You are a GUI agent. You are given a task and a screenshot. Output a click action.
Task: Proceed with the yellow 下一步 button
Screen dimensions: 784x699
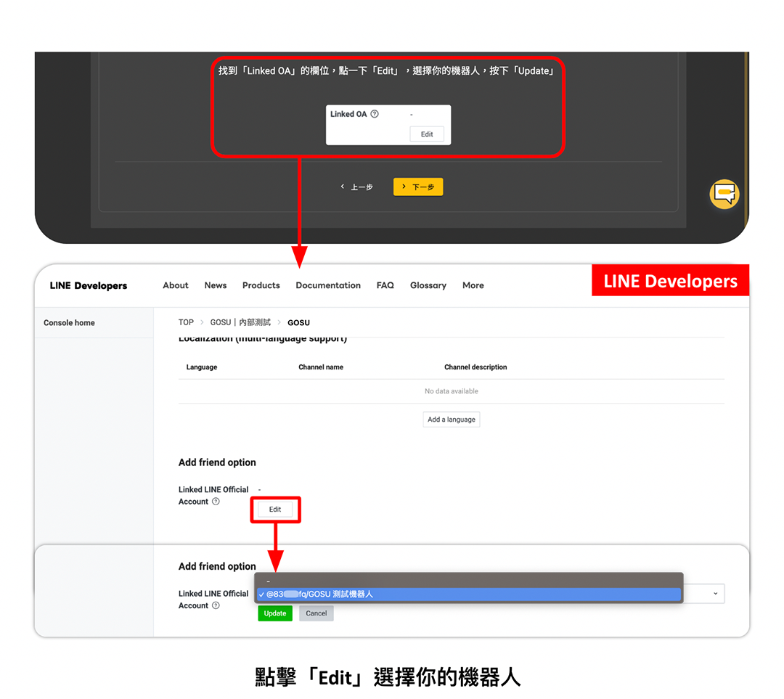click(x=418, y=187)
